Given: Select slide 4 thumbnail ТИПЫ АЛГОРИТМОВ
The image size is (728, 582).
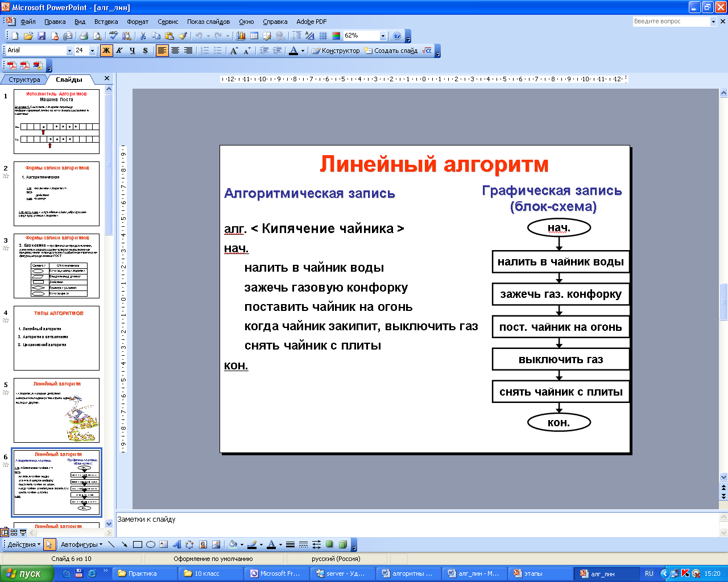Looking at the screenshot, I should pyautogui.click(x=56, y=338).
